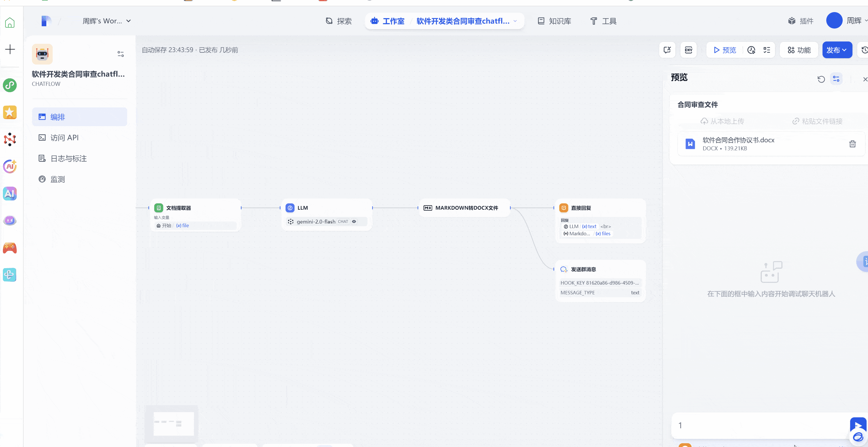This screenshot has width=868, height=447.
Task: Click the ENV environment variables icon
Action: (688, 50)
